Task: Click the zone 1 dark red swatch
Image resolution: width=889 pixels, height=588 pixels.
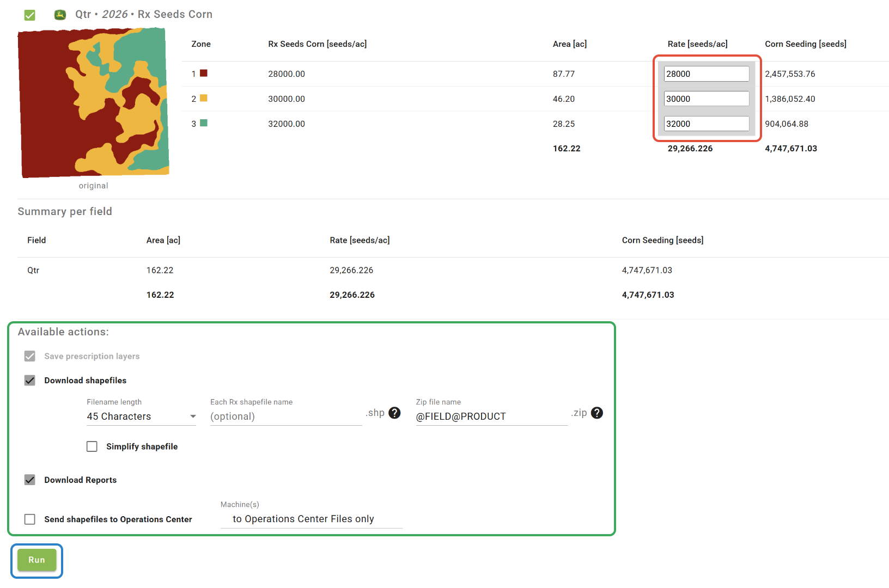Action: pos(204,73)
